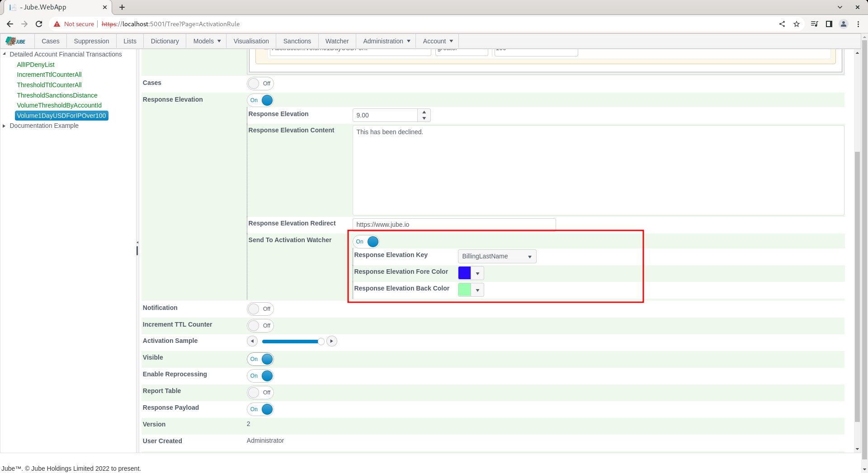This screenshot has height=473, width=868.
Task: Toggle Send To Activation Watcher switch
Action: (x=366, y=242)
